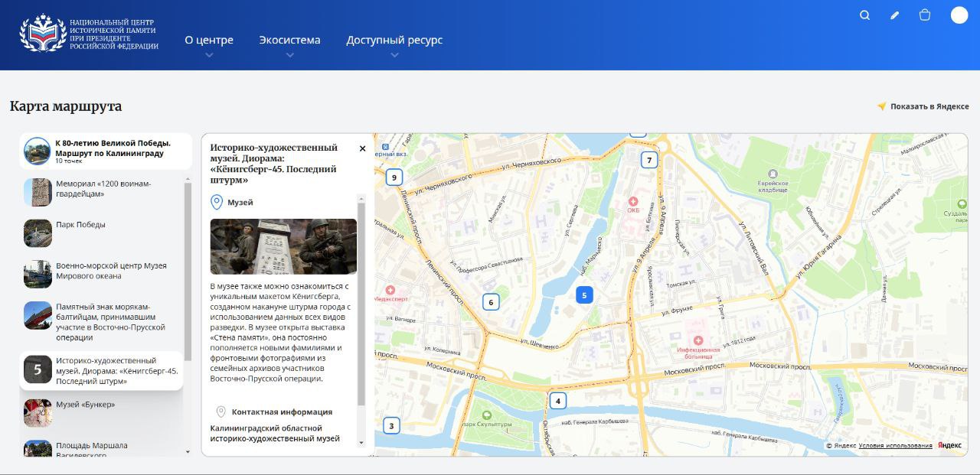Click the number 5 badge in route list
This screenshot has height=475, width=980.
[x=38, y=369]
